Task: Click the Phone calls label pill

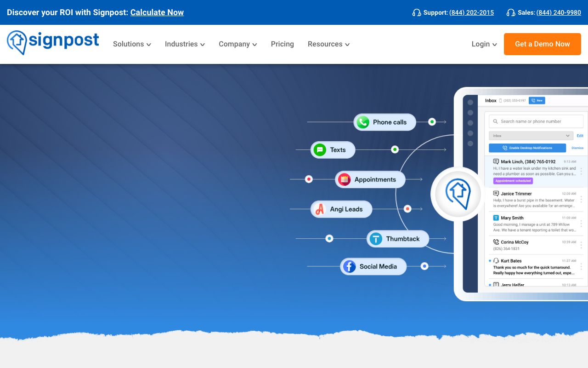Action: coord(384,122)
